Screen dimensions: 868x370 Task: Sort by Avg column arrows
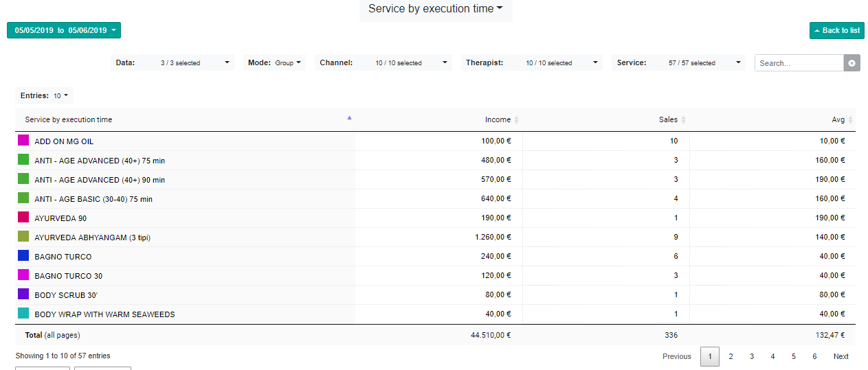point(850,120)
